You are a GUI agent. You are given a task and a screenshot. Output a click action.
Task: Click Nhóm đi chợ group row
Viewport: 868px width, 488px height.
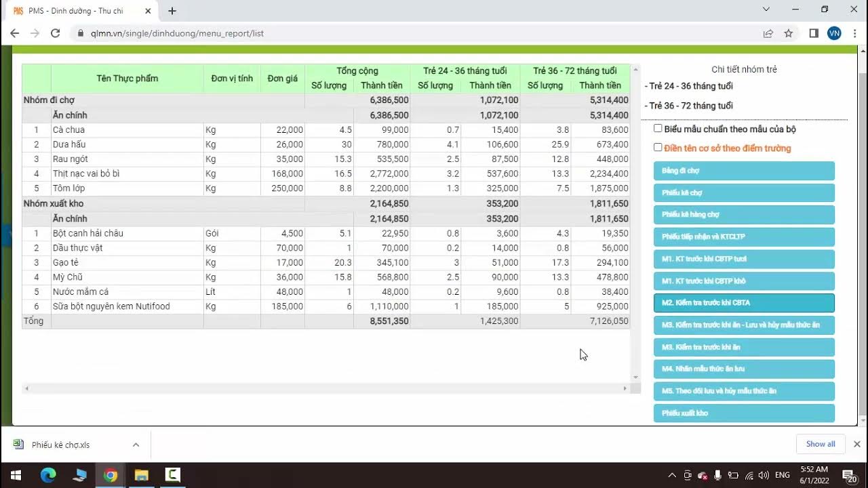(x=325, y=100)
